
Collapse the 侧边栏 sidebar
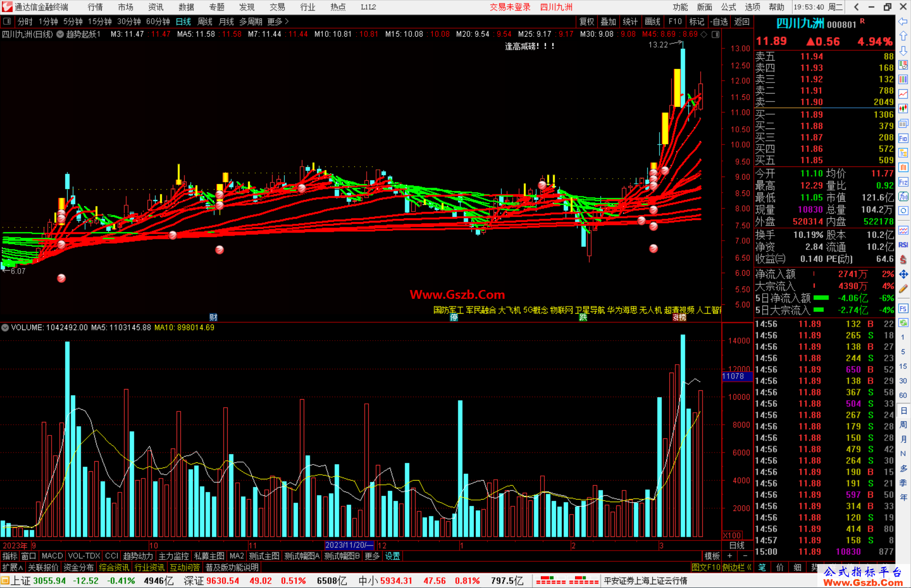point(737,567)
